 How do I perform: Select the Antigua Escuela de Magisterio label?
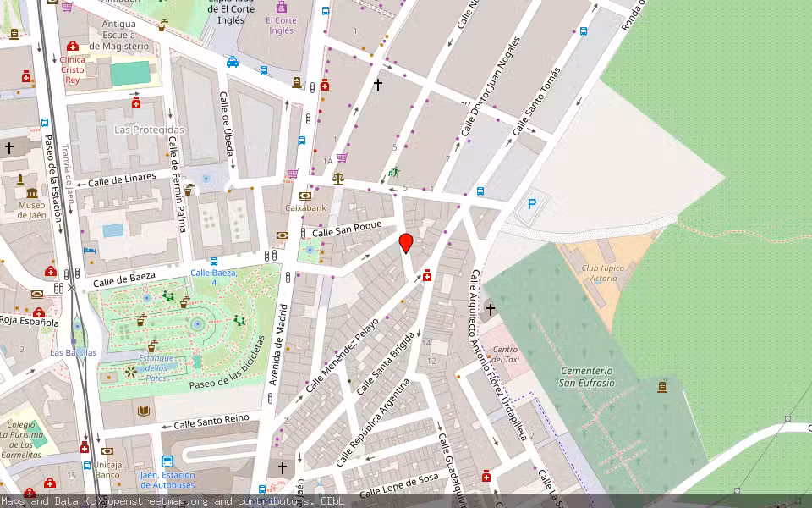tap(118, 35)
